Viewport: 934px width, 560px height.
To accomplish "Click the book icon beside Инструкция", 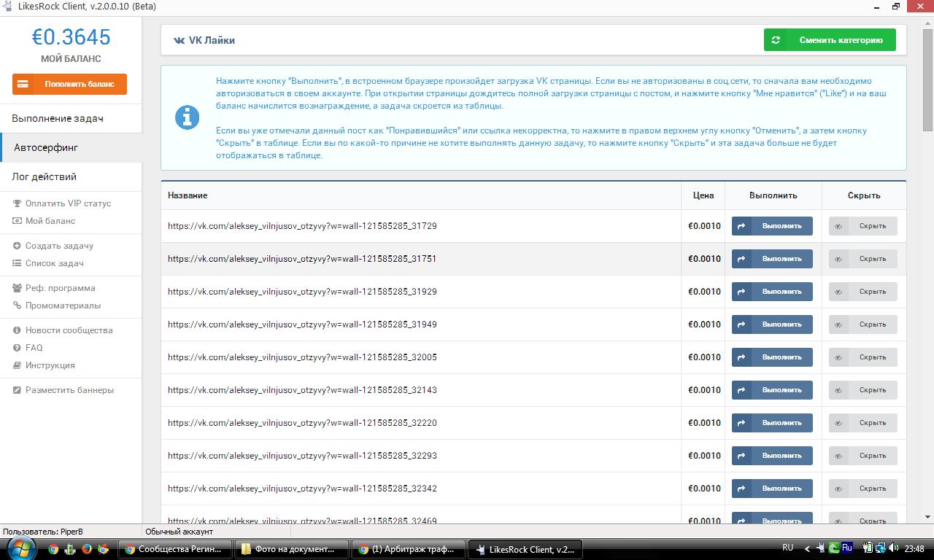I will point(18,365).
